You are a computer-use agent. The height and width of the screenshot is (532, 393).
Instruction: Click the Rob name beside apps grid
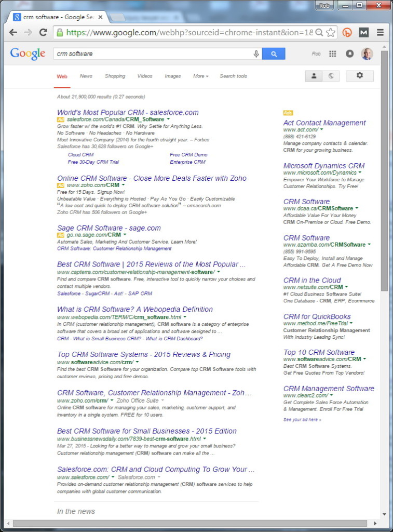pos(316,54)
